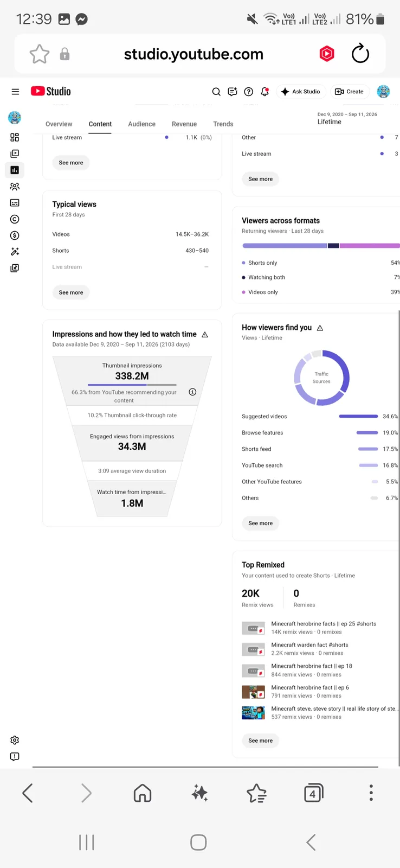Viewport: 400px width, 868px height.
Task: Open Customization via sidebar magic-wand icon
Action: [15, 252]
